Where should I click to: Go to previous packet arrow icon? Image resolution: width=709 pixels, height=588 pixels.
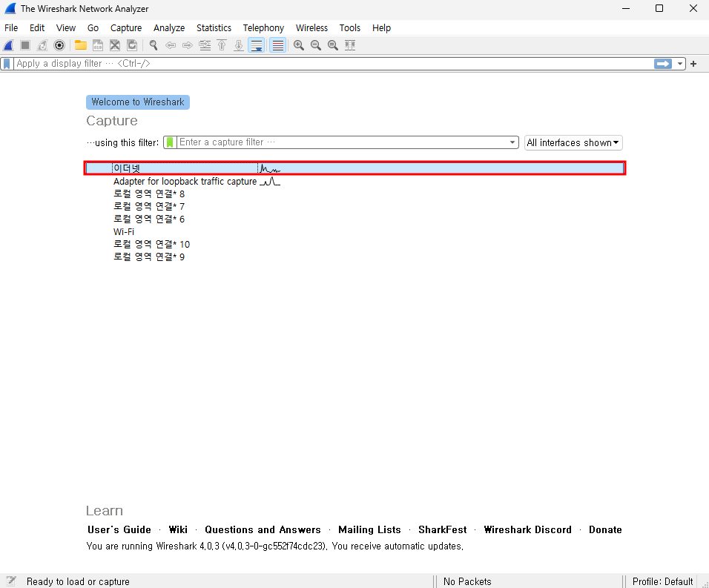coord(171,45)
